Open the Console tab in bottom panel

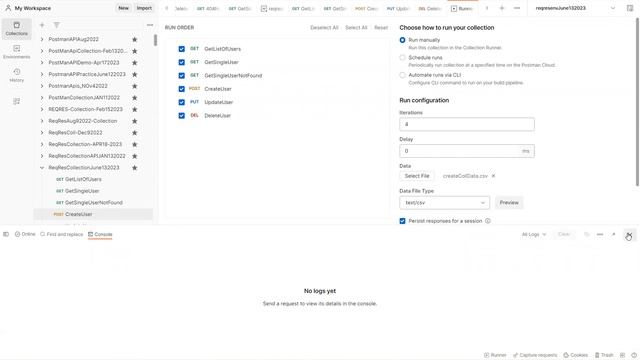coord(100,234)
